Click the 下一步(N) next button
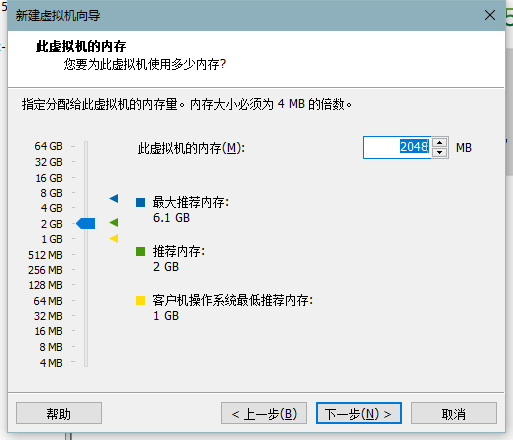The image size is (513, 440). 359,413
